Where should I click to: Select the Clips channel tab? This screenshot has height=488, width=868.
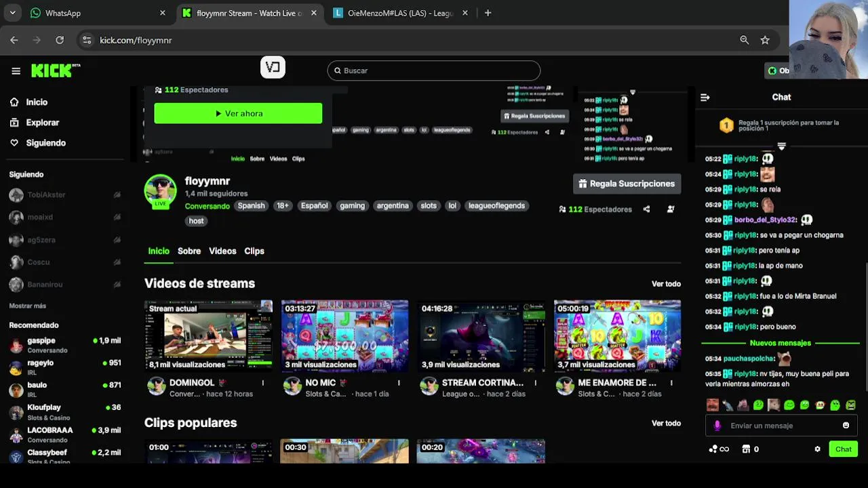click(254, 251)
